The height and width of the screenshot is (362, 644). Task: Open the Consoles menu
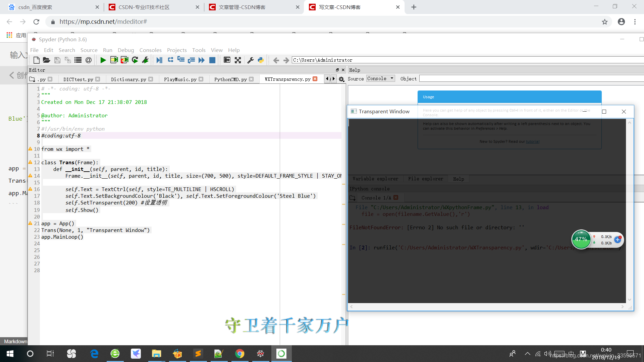150,50
